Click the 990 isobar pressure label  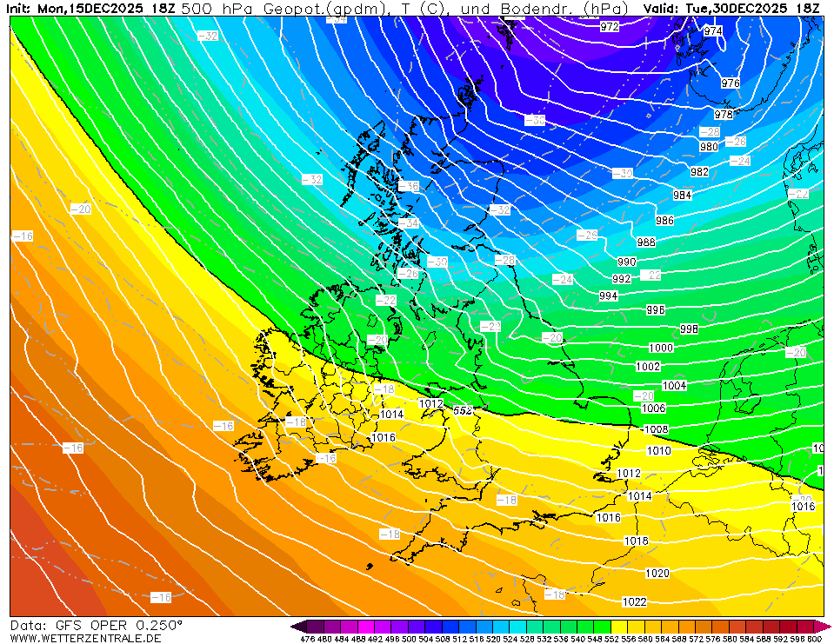tap(626, 262)
